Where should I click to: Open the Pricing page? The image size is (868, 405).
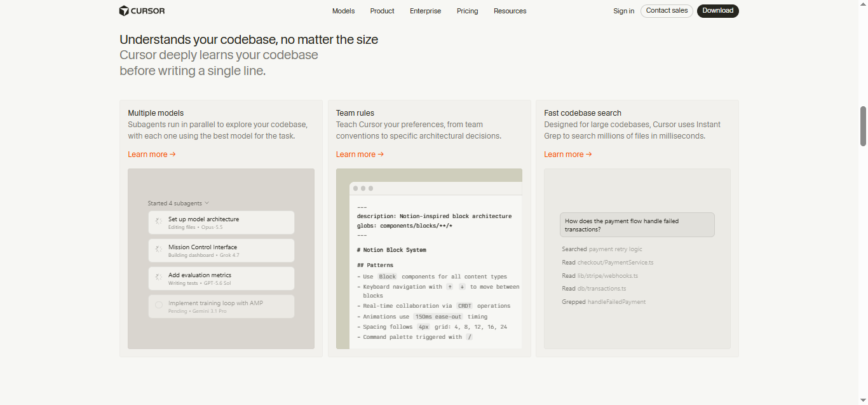467,11
